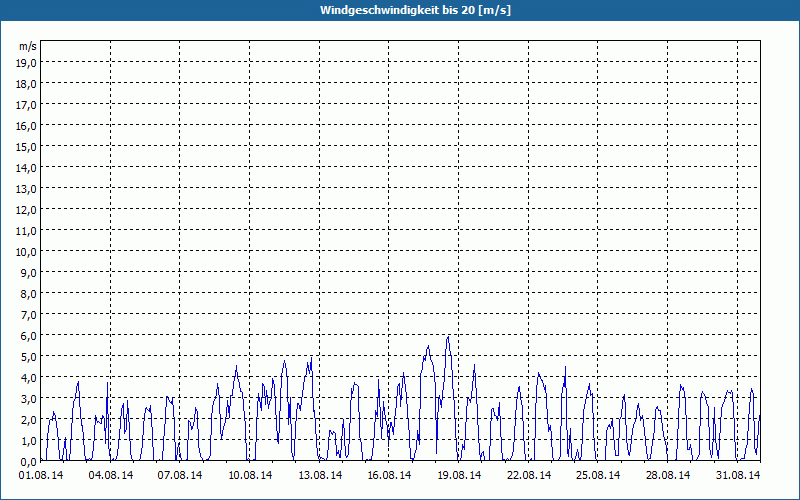Image resolution: width=800 pixels, height=500 pixels.
Task: Select the '14,0' axis label
Action: [27, 168]
